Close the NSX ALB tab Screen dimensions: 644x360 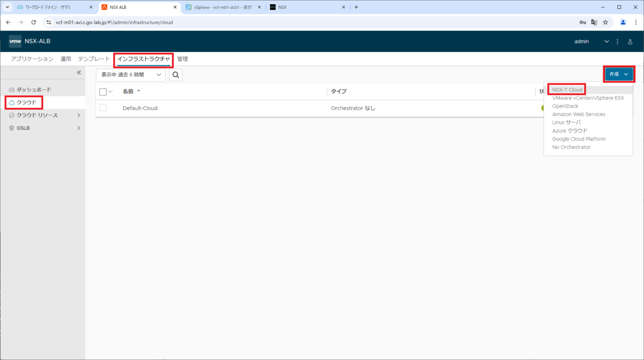coord(175,7)
